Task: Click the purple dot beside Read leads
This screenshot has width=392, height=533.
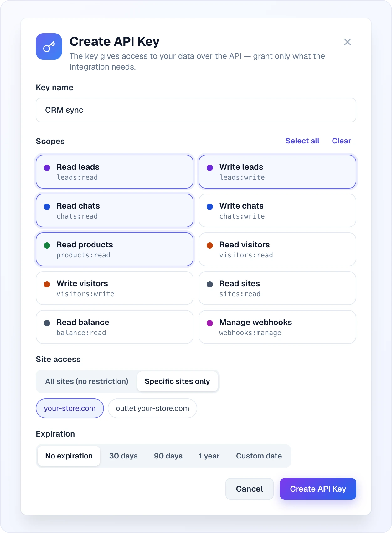Action: click(47, 168)
